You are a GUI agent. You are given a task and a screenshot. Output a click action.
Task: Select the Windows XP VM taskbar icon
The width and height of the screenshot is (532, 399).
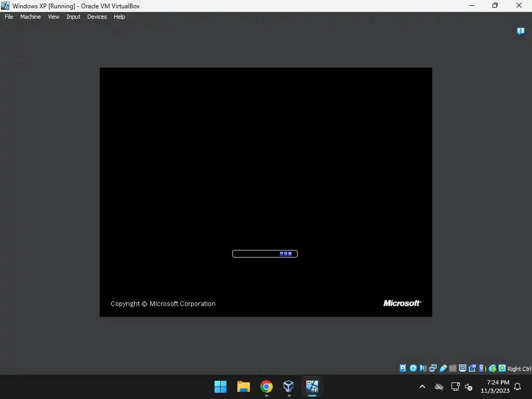click(312, 387)
